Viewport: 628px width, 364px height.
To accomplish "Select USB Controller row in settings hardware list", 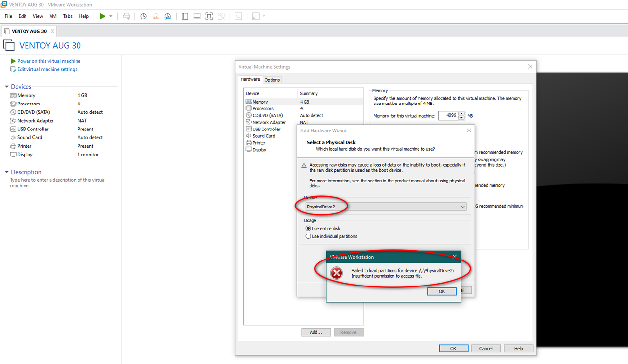I will point(271,129).
